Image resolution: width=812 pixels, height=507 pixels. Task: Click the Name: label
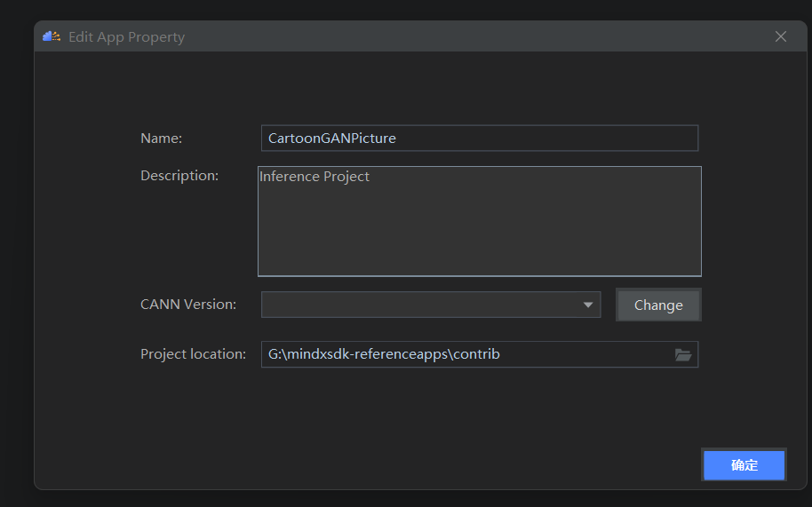(x=161, y=139)
